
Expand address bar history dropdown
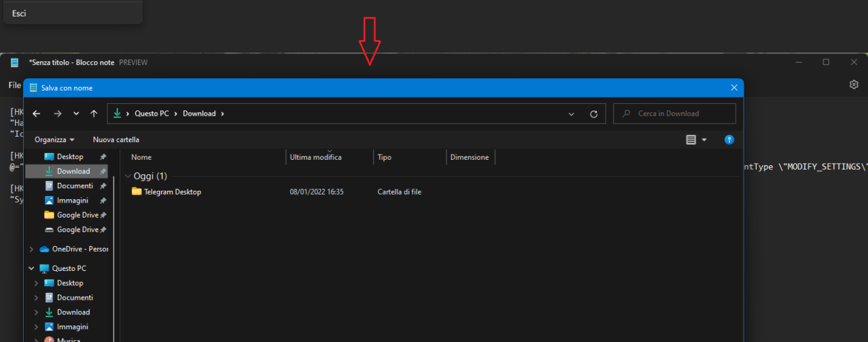tap(571, 114)
